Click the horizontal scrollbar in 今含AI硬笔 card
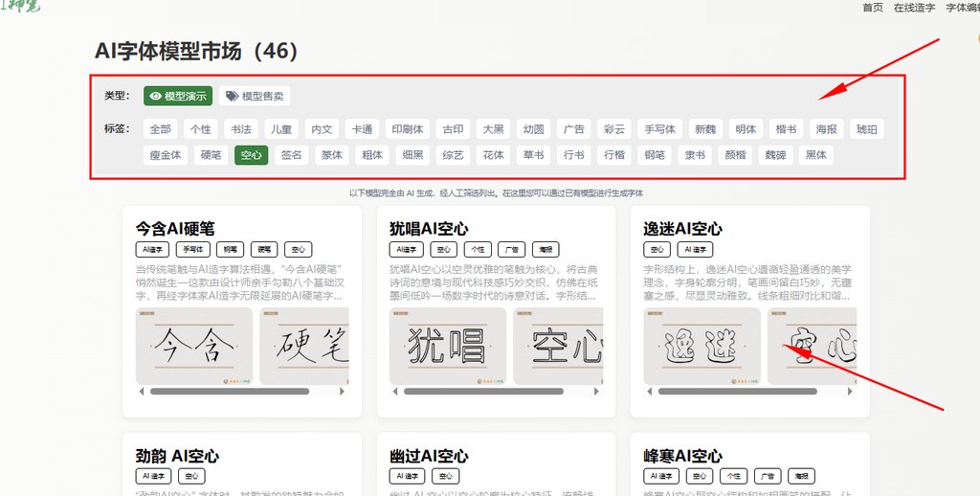Screen dimensions: 980x496 230,392
